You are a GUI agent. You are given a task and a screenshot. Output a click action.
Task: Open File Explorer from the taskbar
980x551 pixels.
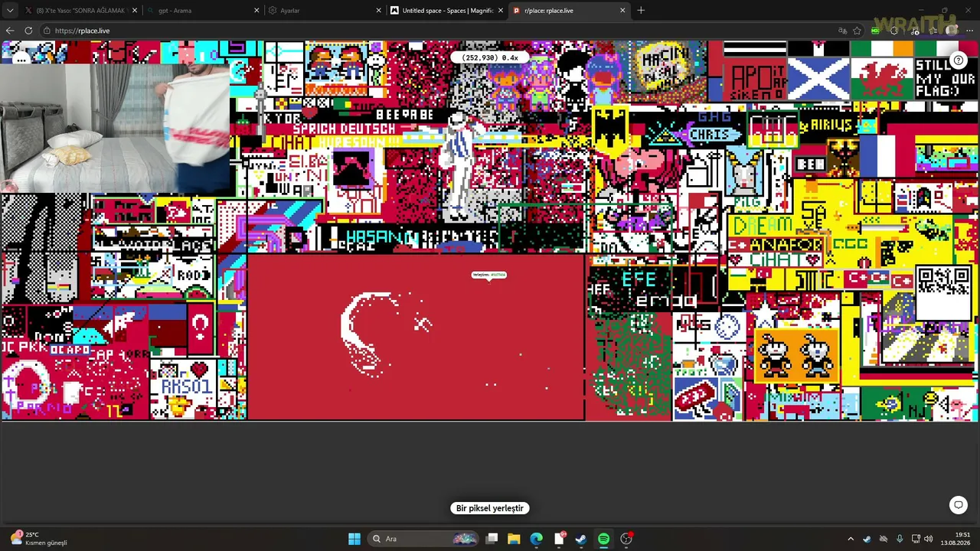[x=514, y=539]
